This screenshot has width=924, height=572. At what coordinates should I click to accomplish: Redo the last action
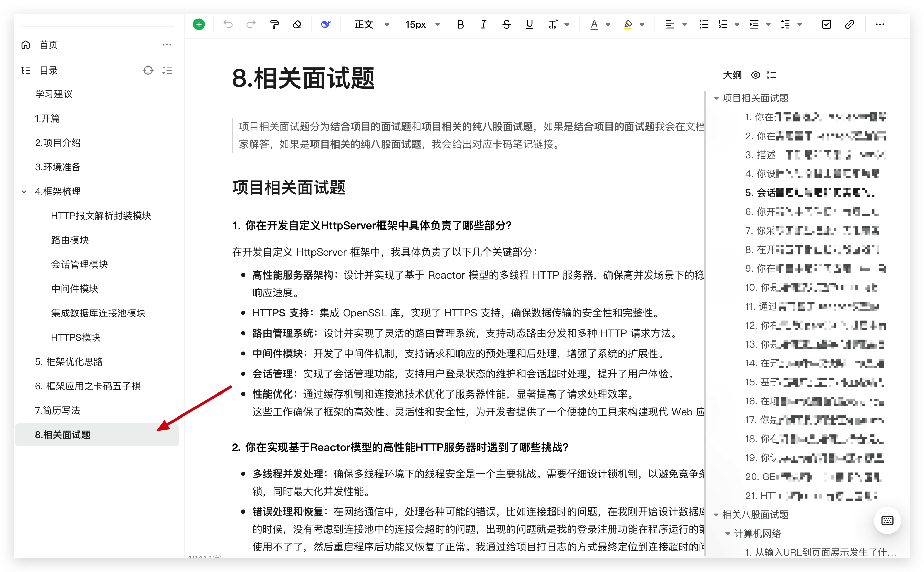[251, 25]
